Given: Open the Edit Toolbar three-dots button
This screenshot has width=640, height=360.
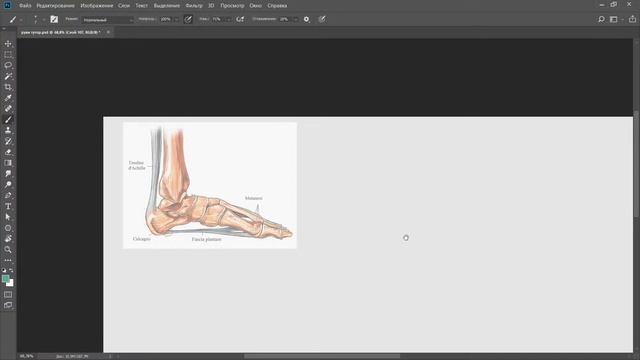Looking at the screenshot, I should tap(8, 260).
